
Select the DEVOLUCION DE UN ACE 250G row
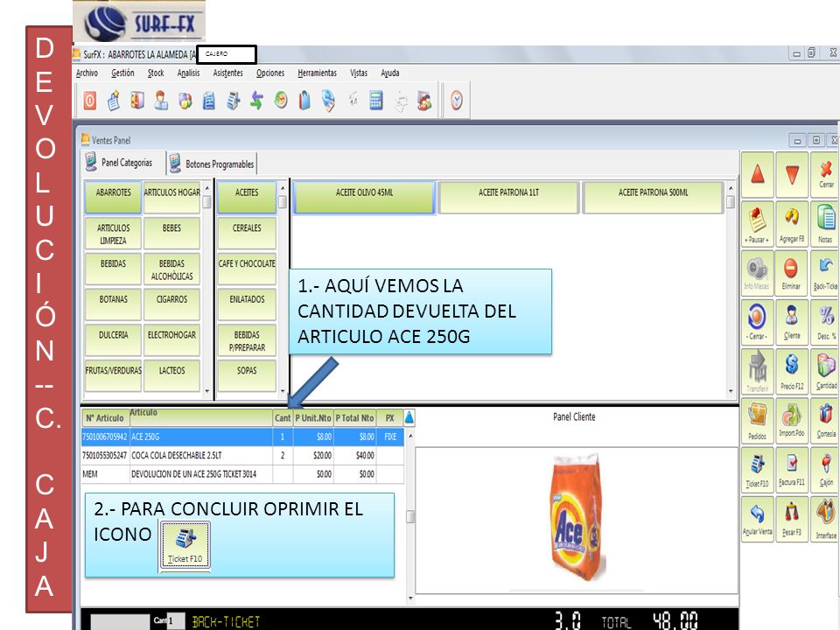coord(242,474)
